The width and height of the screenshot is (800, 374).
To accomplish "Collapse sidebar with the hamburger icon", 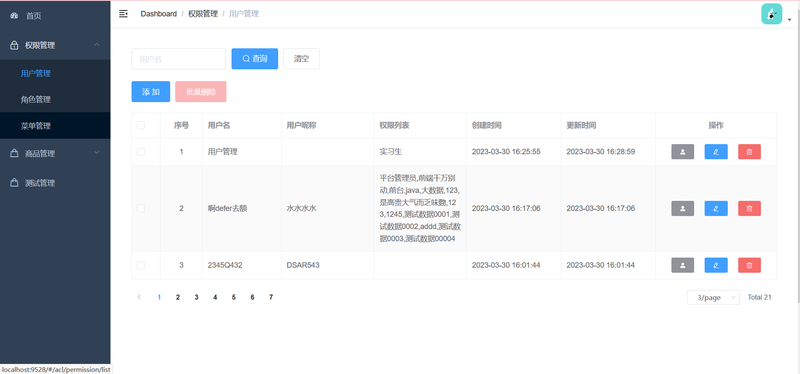I will [x=123, y=14].
